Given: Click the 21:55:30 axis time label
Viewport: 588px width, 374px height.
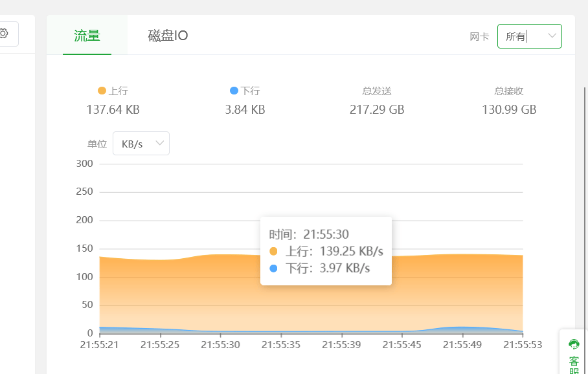Looking at the screenshot, I should click(x=220, y=345).
